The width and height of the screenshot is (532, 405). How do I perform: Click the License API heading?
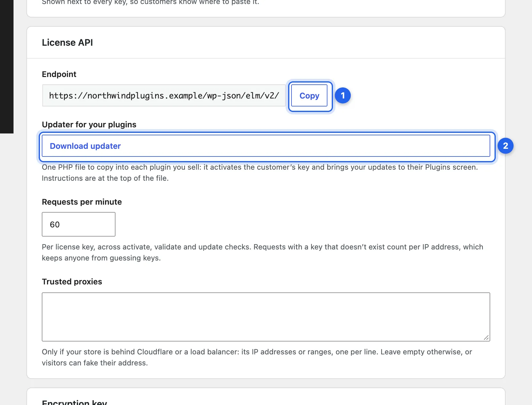click(67, 43)
